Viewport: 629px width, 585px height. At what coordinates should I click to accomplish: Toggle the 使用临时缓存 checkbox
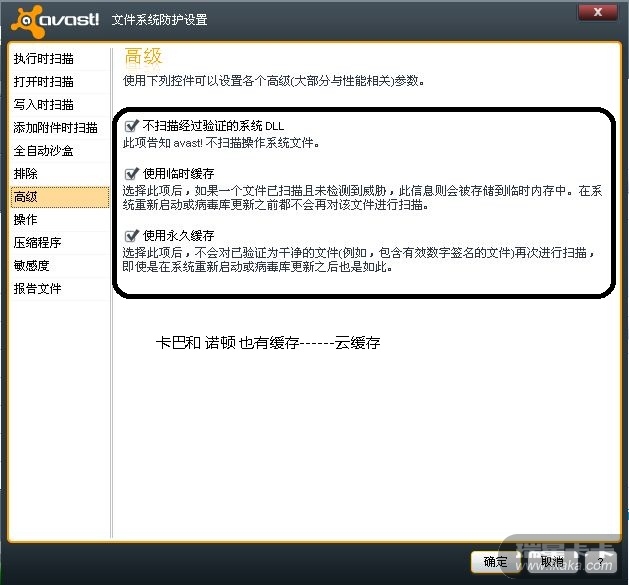click(131, 174)
